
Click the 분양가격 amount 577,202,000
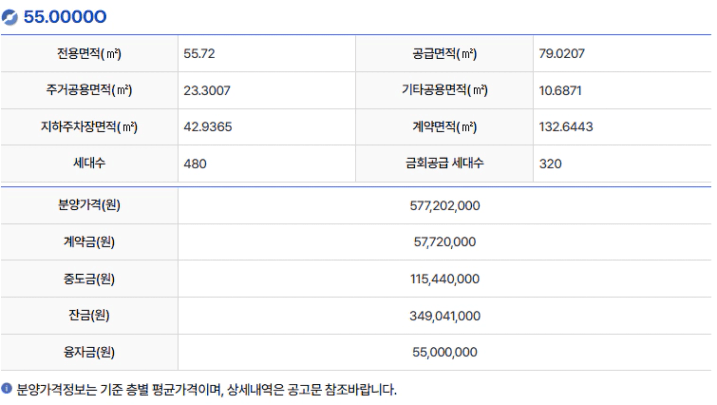(x=444, y=205)
